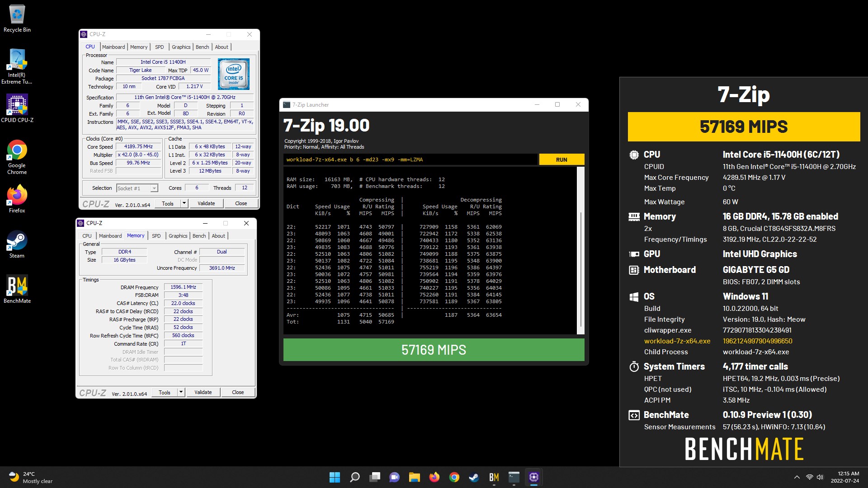Image resolution: width=868 pixels, height=488 pixels.
Task: Open the SPD tab in the upper CPU-Z window
Action: (x=160, y=47)
